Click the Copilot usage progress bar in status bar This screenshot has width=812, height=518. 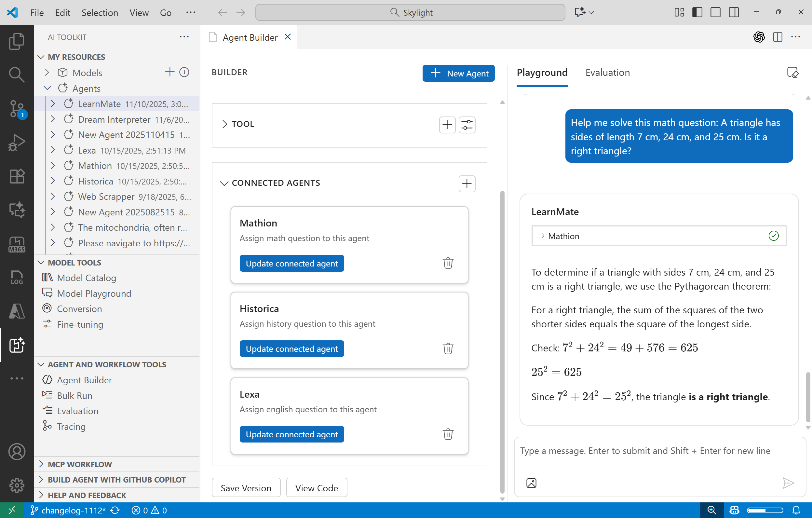pos(765,510)
